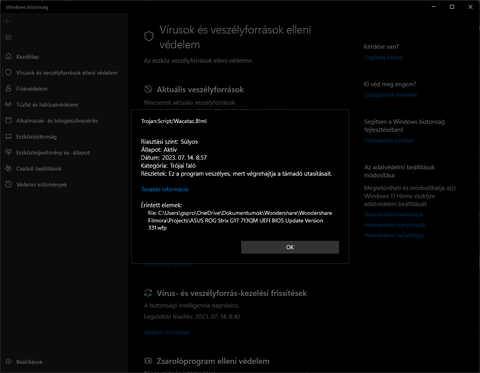Toggle the hamburger navigation menu
Screen dimensions: 480x373
8,37
